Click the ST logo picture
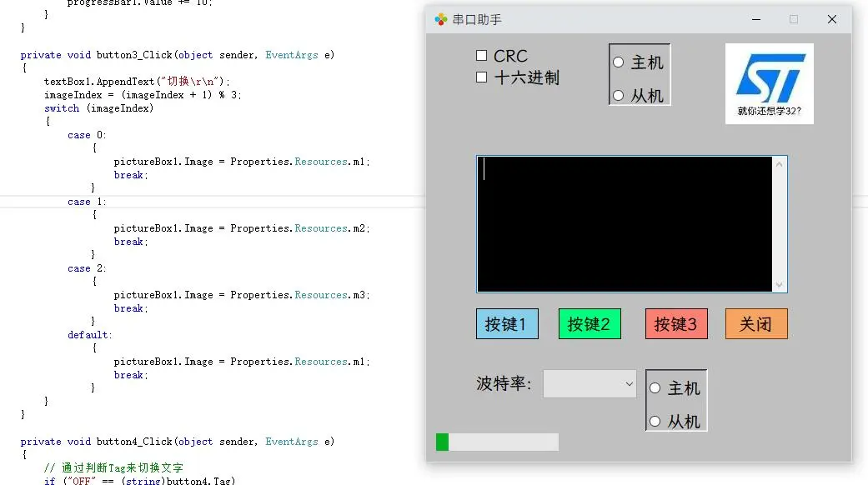Screen dimensions: 868x485 coord(769,83)
